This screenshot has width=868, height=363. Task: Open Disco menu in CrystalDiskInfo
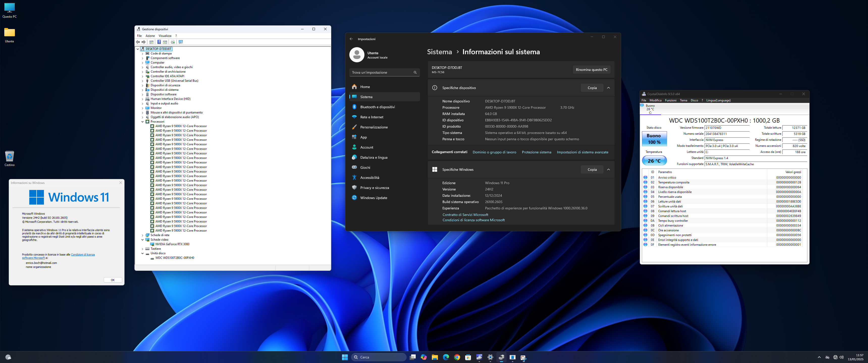coord(694,100)
